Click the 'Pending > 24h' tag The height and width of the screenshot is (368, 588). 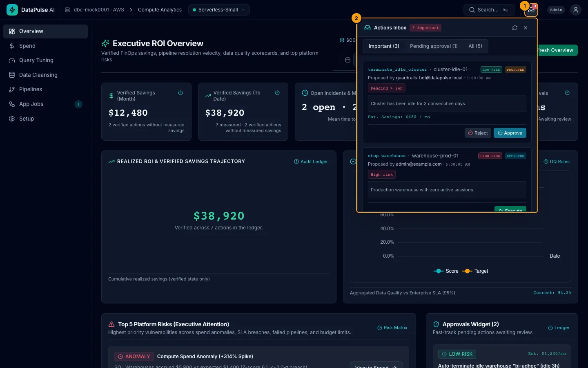pyautogui.click(x=387, y=88)
